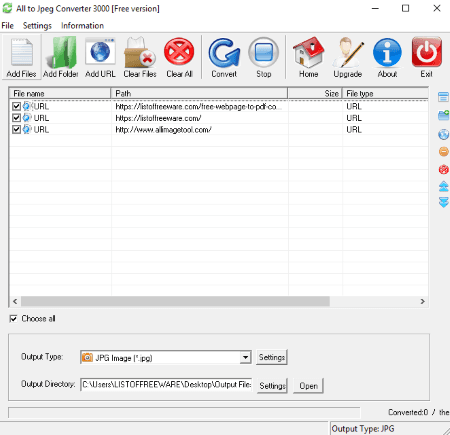Viewport: 450px width, 435px height.
Task: Open the JPG Image output type combo box
Action: pyautogui.click(x=166, y=358)
